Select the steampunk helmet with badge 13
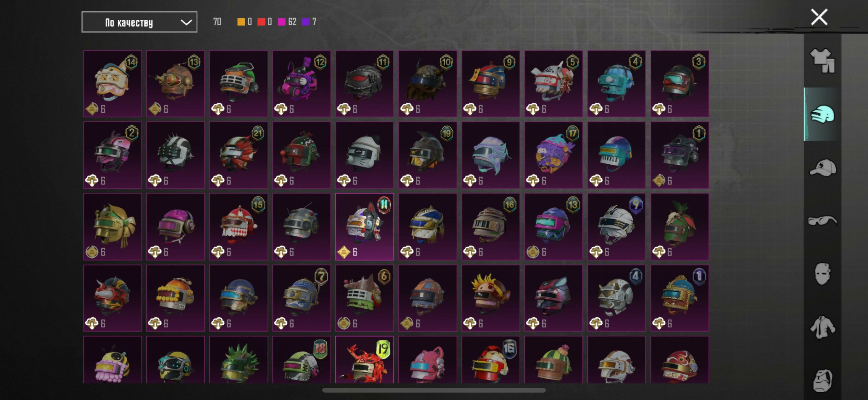Image resolution: width=868 pixels, height=400 pixels. (x=175, y=83)
